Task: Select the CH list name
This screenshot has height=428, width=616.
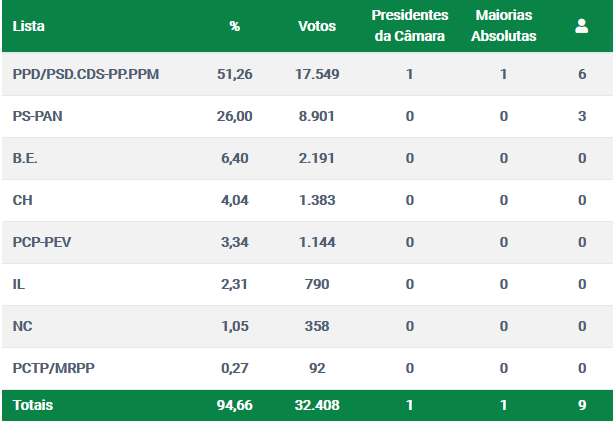Action: tap(22, 200)
